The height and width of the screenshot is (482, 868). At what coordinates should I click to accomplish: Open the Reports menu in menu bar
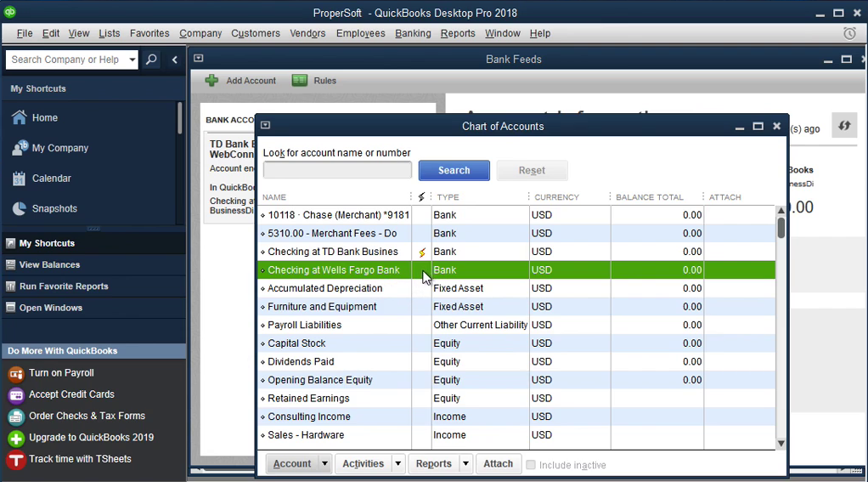(x=458, y=33)
